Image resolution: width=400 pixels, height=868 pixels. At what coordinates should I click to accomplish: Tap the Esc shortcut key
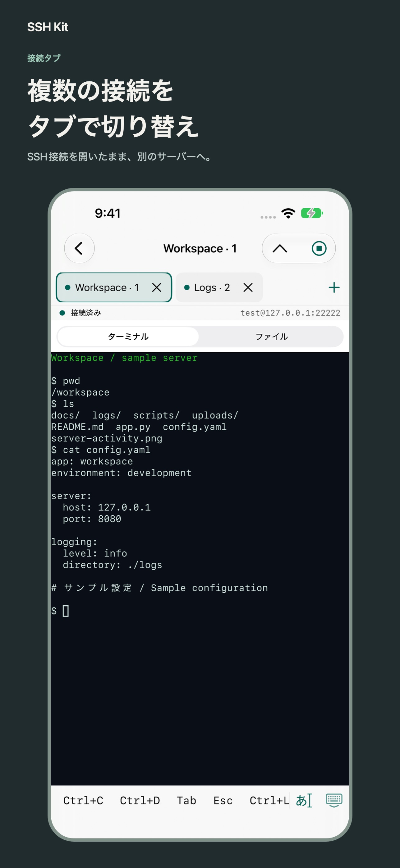click(223, 800)
